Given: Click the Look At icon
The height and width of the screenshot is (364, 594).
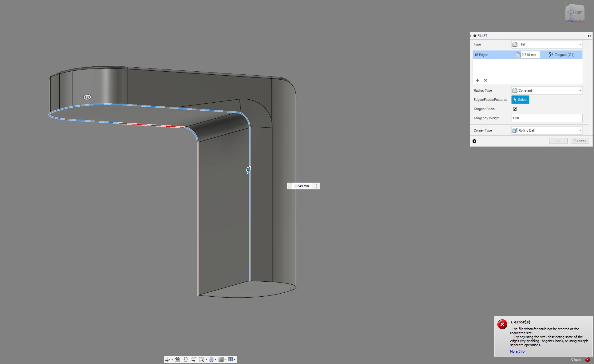Looking at the screenshot, I should pos(177,359).
